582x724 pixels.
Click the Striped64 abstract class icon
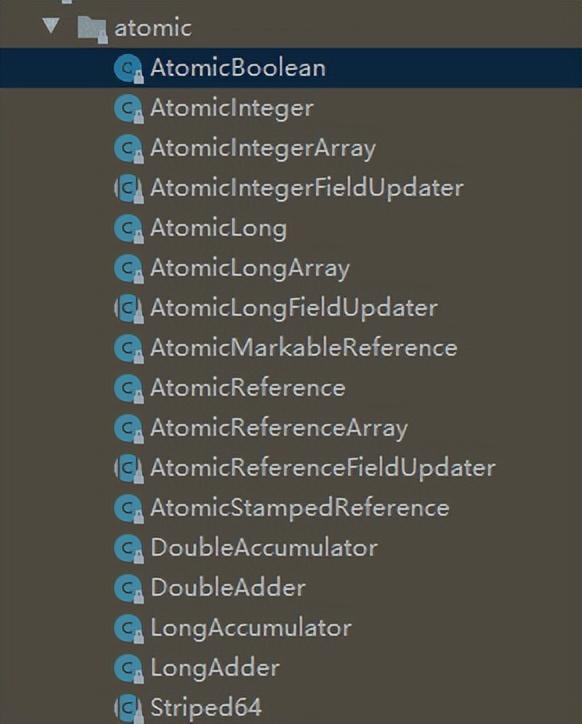128,707
